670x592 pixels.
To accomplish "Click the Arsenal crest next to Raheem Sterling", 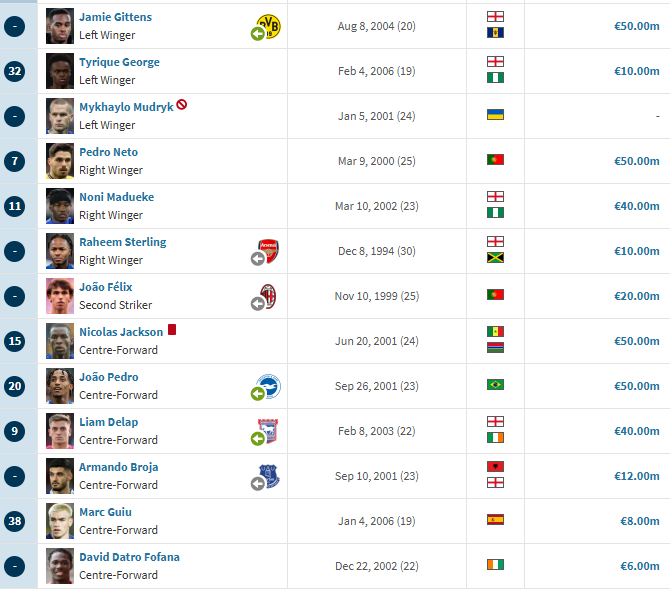I will pyautogui.click(x=268, y=251).
